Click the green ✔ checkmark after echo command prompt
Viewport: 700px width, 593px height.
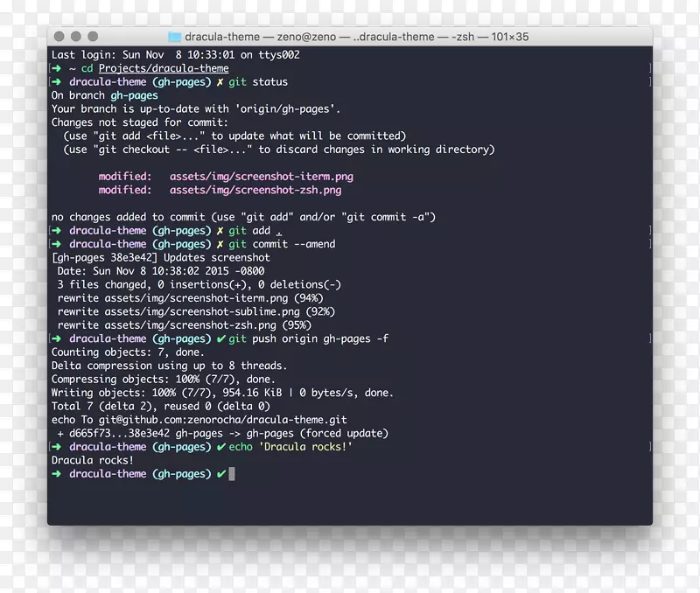pyautogui.click(x=221, y=446)
